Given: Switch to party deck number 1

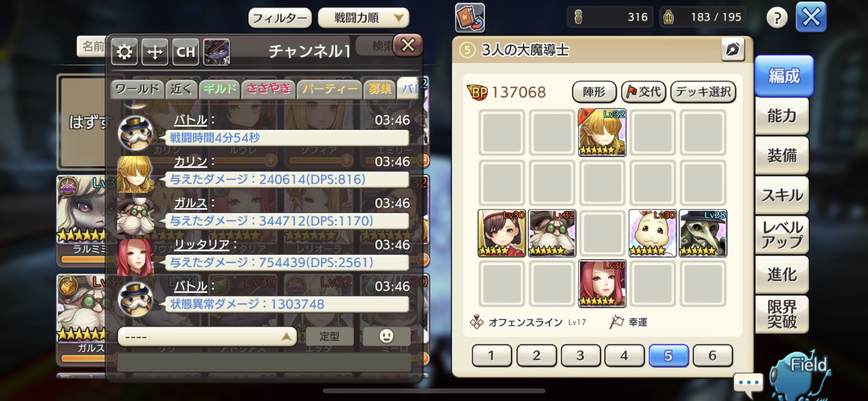Looking at the screenshot, I should pos(492,356).
